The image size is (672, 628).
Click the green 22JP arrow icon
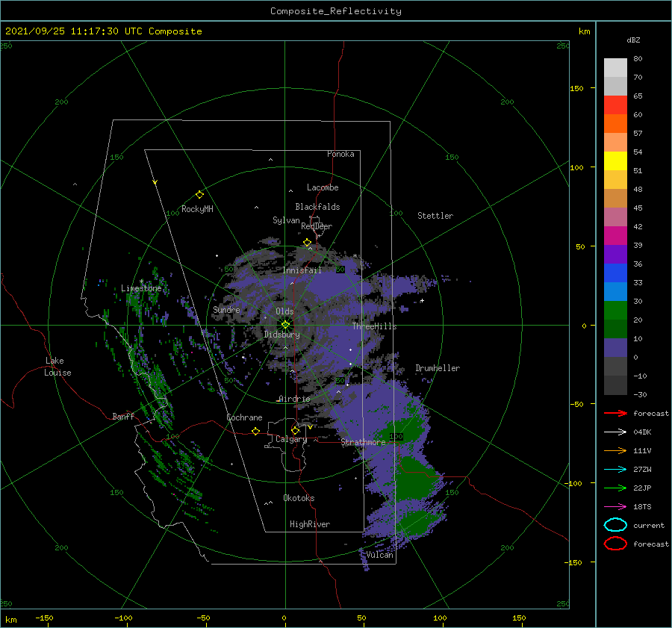point(615,488)
